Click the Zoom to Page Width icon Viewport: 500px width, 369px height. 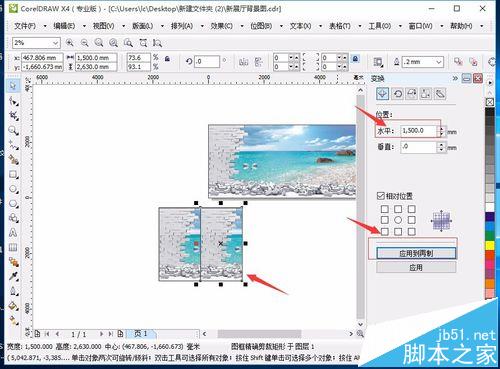(x=143, y=43)
